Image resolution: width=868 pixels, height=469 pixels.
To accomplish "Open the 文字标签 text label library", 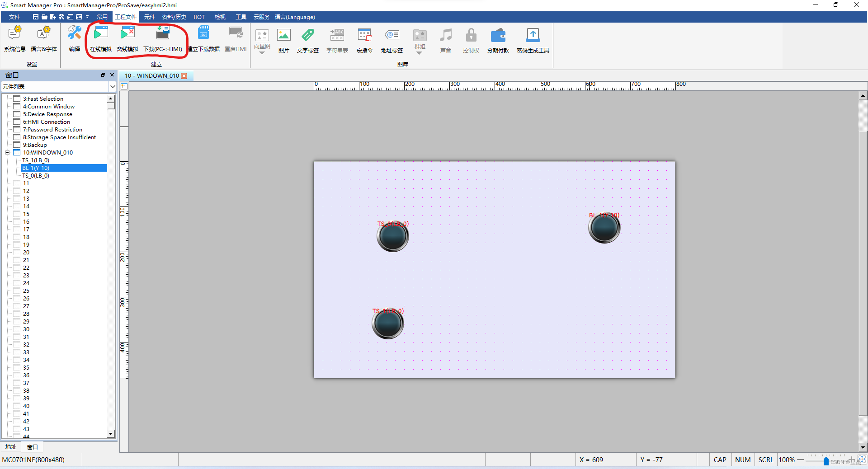I will [308, 41].
